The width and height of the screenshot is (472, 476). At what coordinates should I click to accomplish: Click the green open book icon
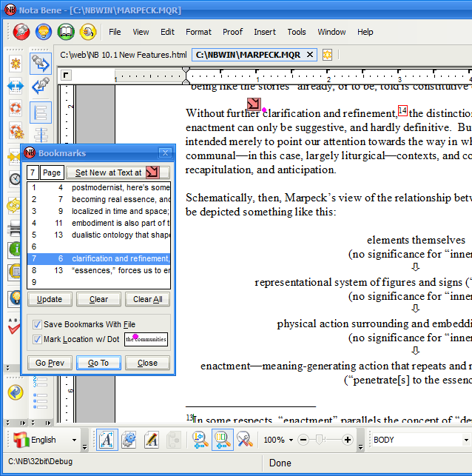67,32
